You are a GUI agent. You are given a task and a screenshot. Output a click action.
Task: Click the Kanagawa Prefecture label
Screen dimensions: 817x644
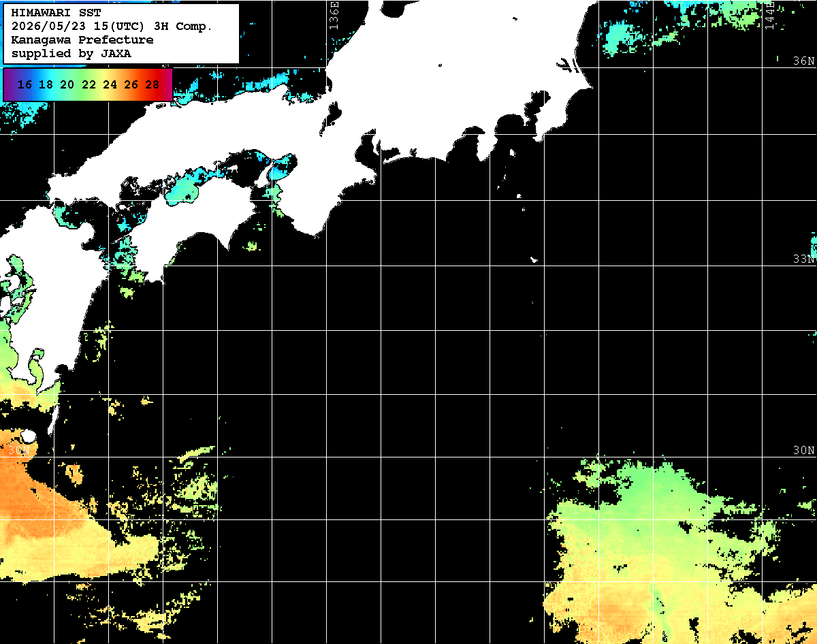[82, 39]
